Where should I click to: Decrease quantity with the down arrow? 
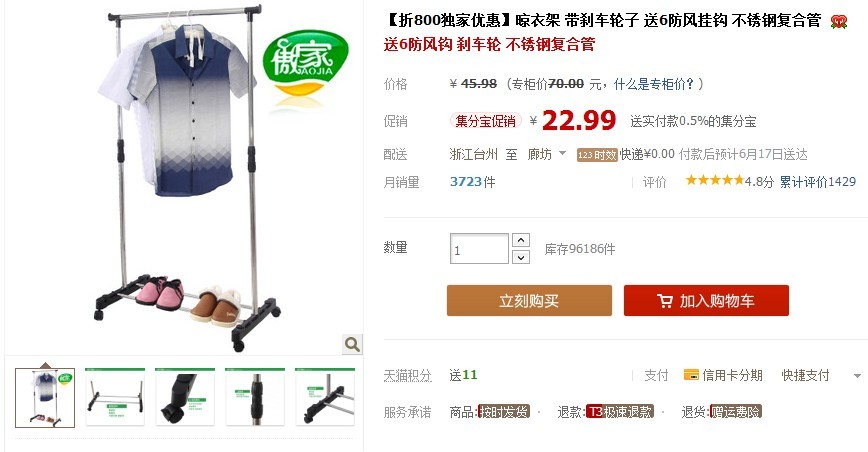(x=520, y=257)
